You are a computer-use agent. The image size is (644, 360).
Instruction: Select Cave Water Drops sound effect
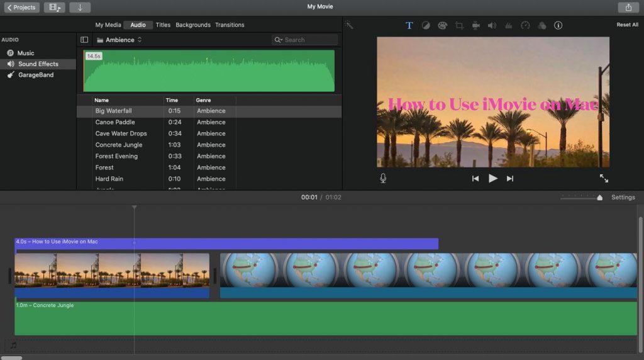[x=209, y=133]
